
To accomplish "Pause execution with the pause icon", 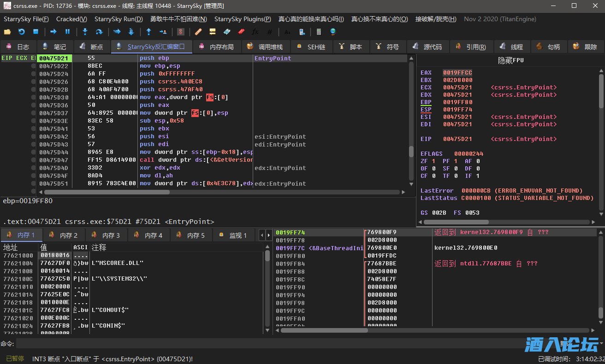I will pyautogui.click(x=67, y=32).
